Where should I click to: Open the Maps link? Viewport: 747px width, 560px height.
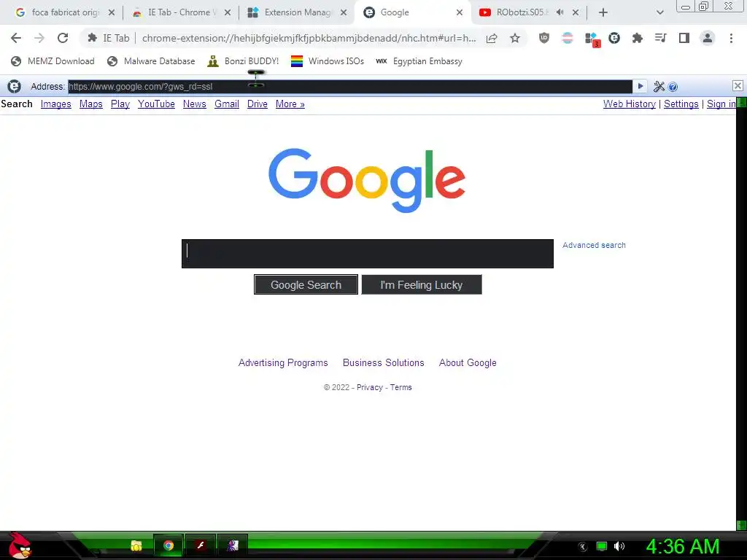(x=91, y=104)
